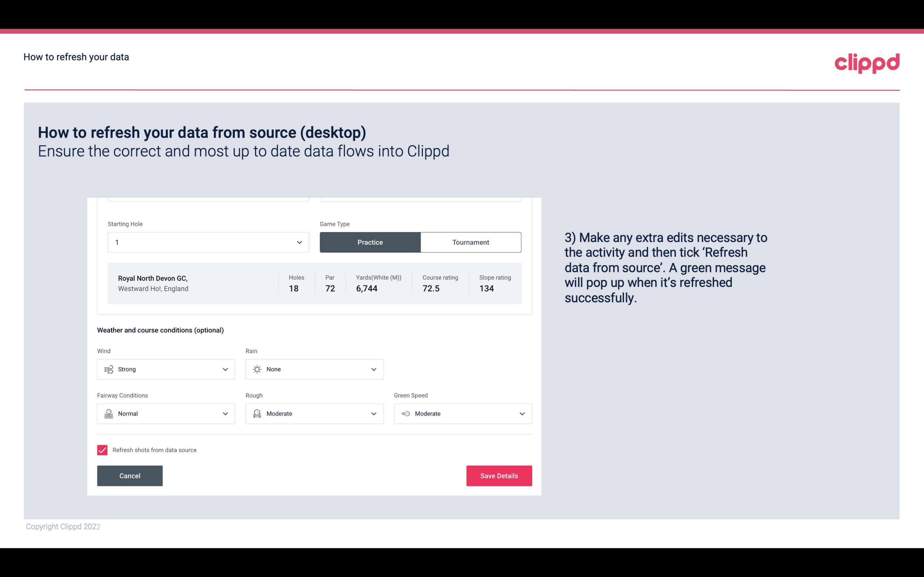The image size is (924, 577).
Task: Click the starting hole dropdown arrow
Action: [x=299, y=242]
